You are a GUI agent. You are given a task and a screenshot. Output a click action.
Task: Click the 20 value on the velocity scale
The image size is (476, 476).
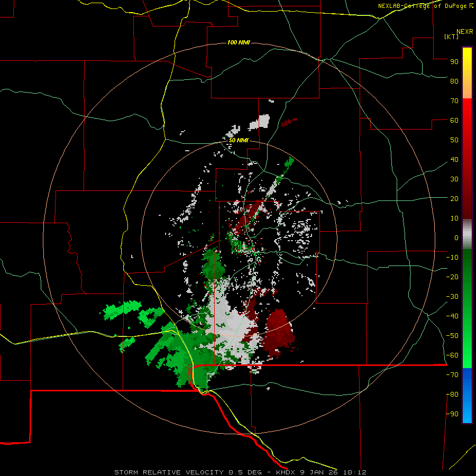coord(454,198)
